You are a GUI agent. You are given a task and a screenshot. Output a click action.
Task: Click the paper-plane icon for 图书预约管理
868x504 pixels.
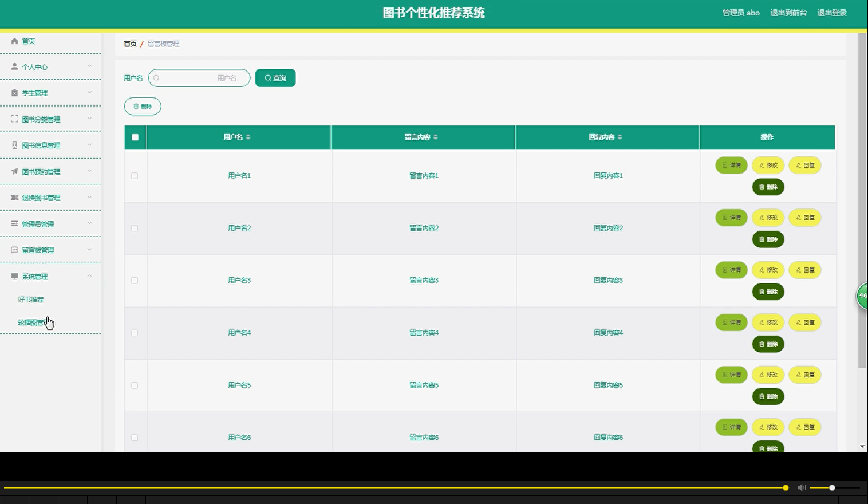click(15, 171)
